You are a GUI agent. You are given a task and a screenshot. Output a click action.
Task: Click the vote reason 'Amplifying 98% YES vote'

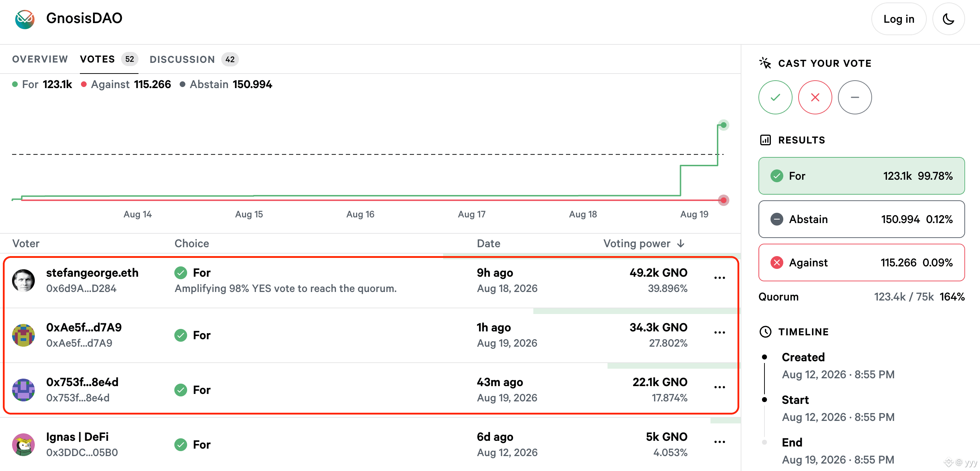(285, 289)
